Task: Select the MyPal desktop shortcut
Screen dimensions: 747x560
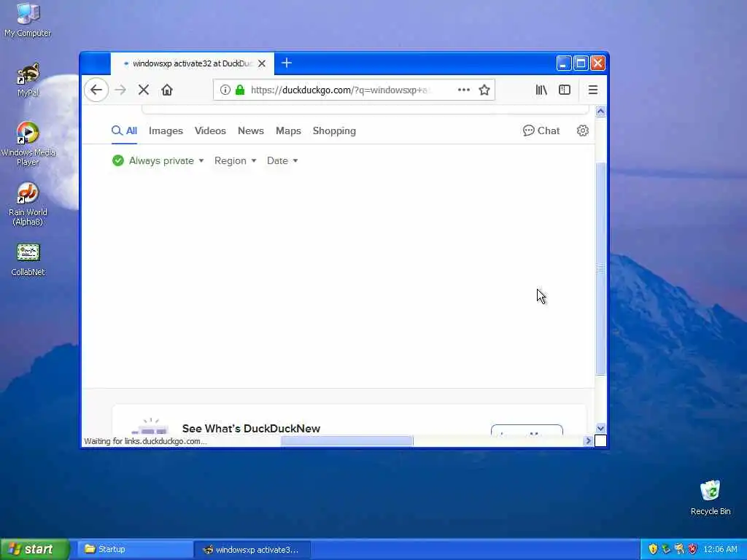Action: pos(28,79)
